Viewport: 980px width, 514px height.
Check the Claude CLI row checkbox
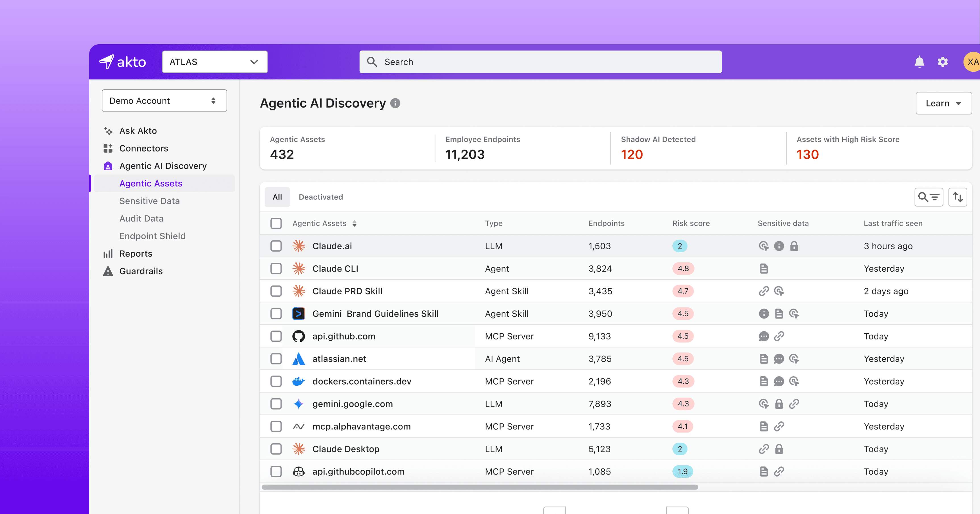(x=276, y=268)
